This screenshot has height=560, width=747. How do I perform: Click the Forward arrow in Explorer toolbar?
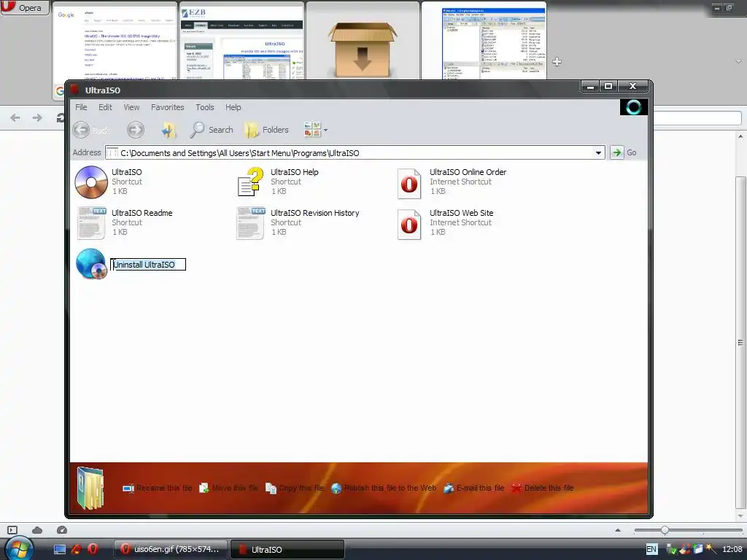135,130
